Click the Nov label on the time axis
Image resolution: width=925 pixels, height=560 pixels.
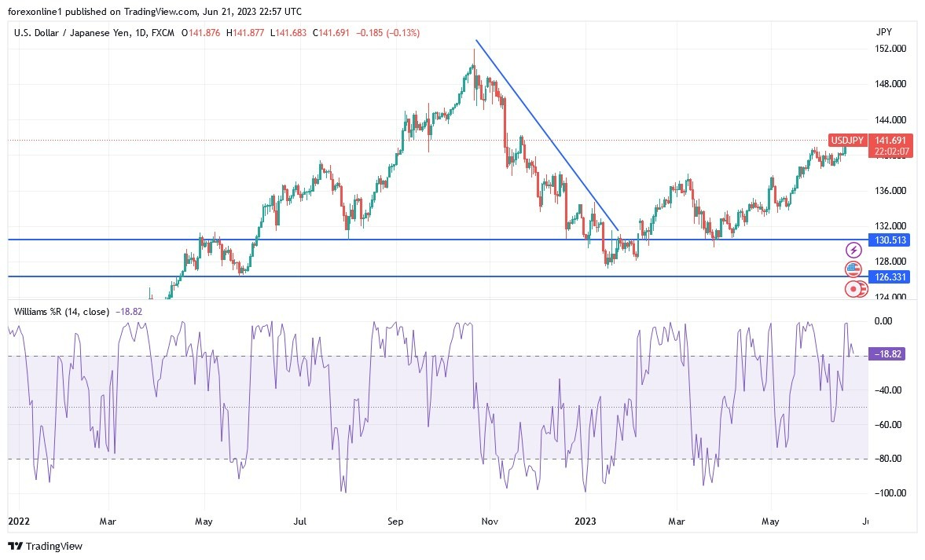pyautogui.click(x=488, y=521)
